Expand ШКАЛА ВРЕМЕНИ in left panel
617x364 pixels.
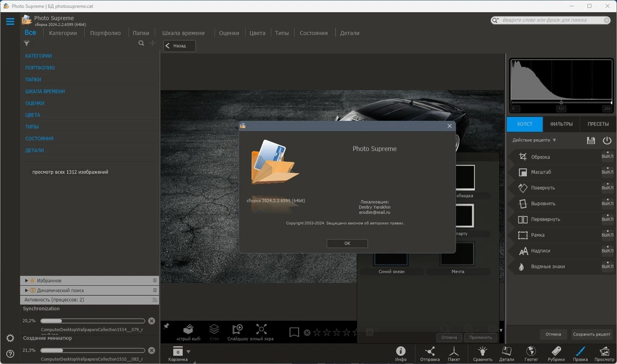[45, 91]
